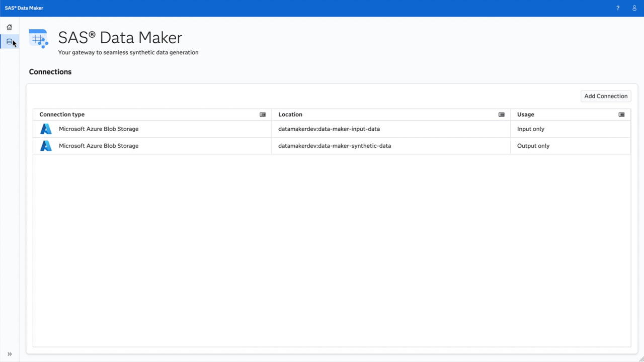Open the Home page from sidebar
This screenshot has width=644, height=362.
[9, 27]
